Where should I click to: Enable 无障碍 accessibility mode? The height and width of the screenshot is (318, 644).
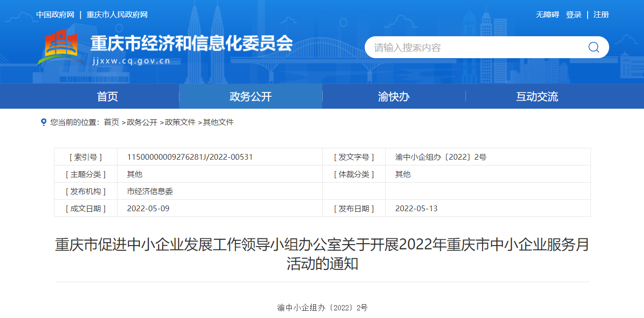[x=547, y=15]
